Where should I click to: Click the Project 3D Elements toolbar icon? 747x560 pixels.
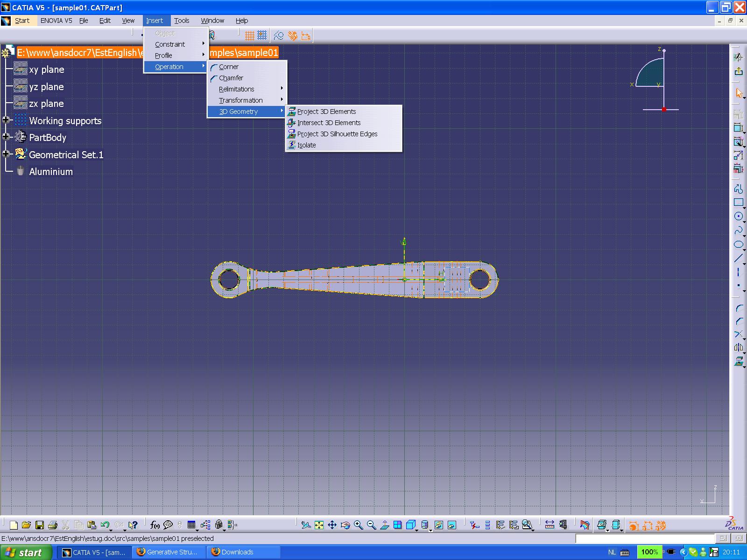point(739,361)
